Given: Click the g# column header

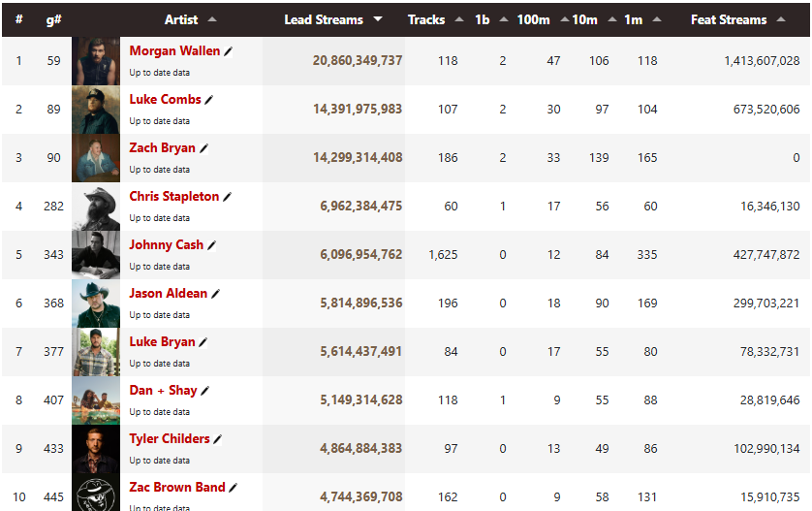Looking at the screenshot, I should 54,19.
